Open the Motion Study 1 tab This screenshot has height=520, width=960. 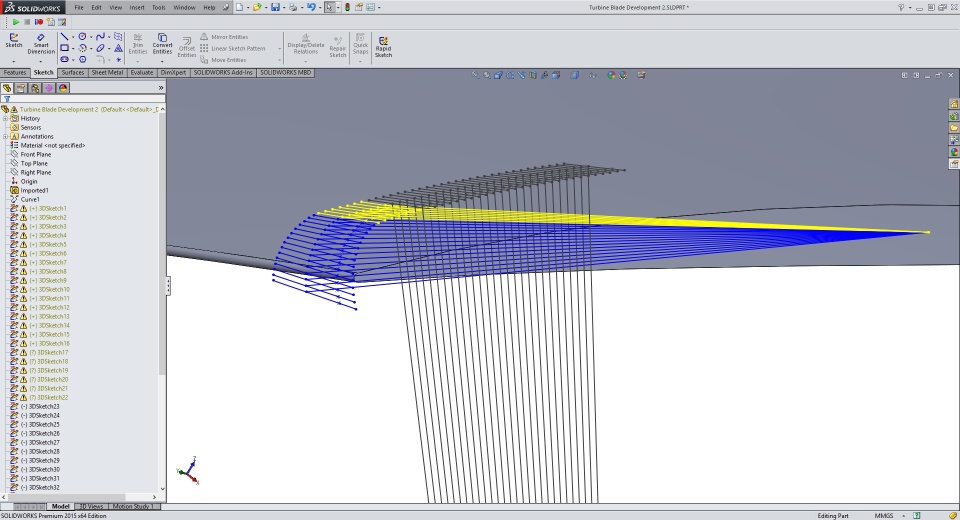coord(133,506)
